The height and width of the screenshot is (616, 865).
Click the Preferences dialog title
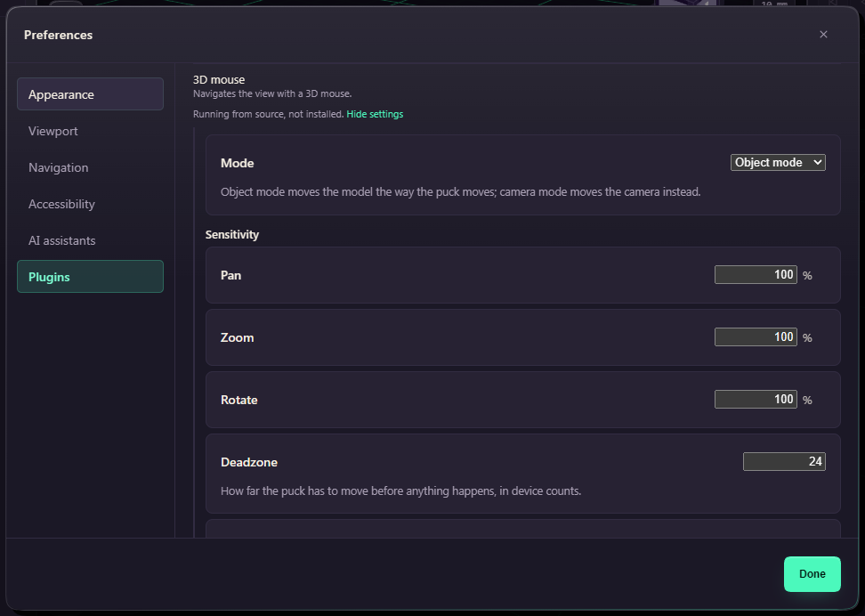[58, 35]
